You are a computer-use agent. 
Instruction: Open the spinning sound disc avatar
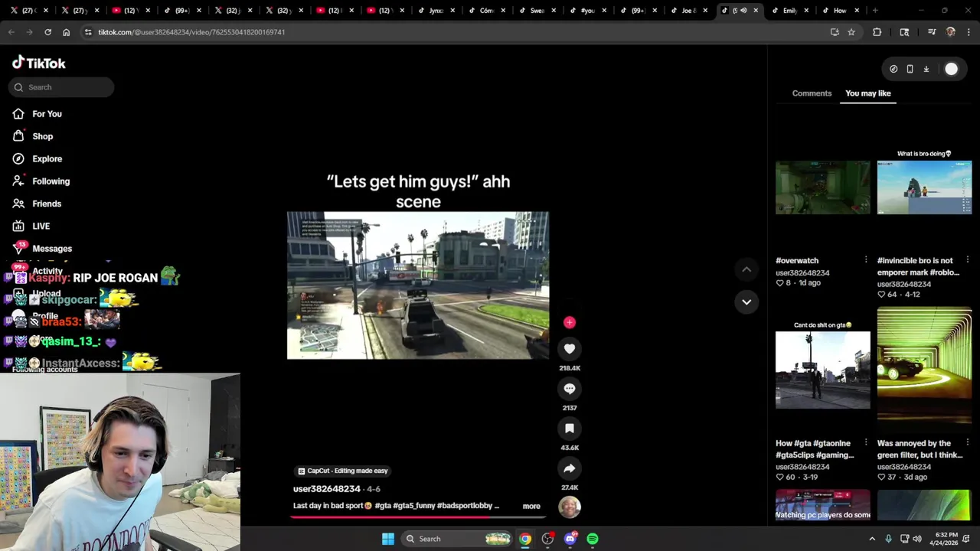pos(569,507)
